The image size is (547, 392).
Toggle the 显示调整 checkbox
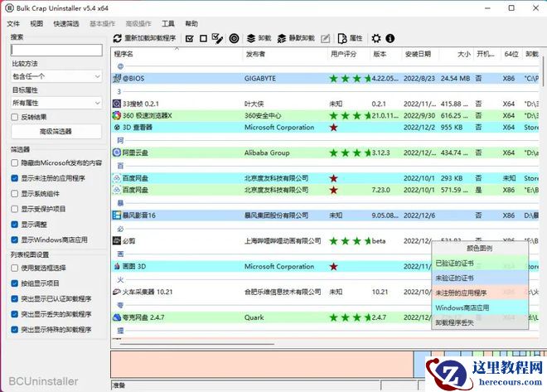(x=15, y=225)
